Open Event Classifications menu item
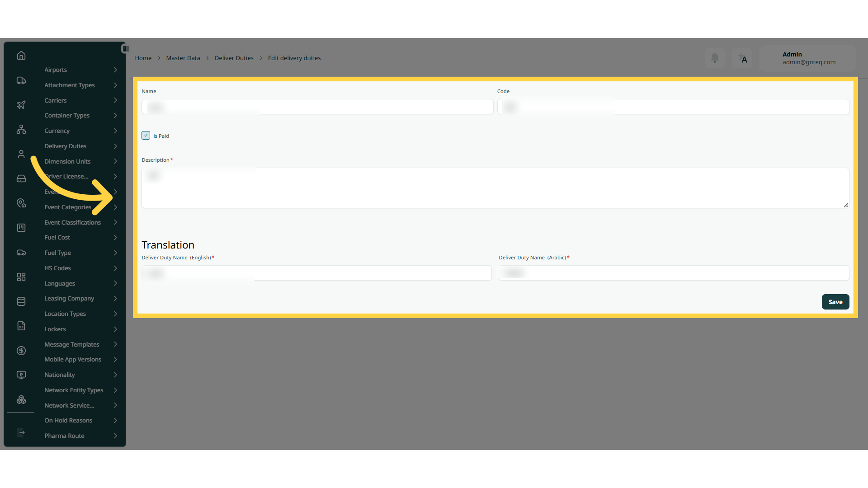This screenshot has width=868, height=488. click(80, 222)
